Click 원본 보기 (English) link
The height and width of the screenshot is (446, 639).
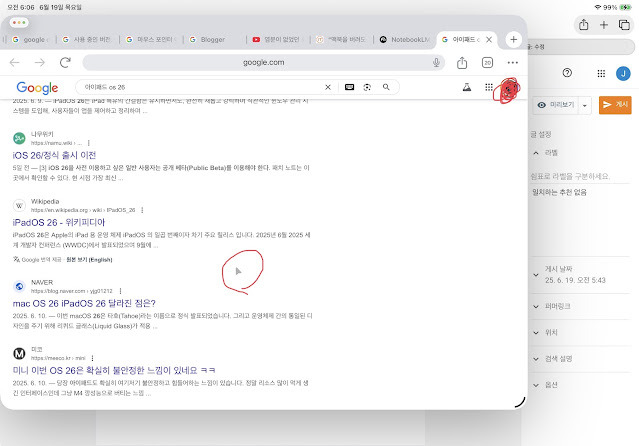(89, 260)
